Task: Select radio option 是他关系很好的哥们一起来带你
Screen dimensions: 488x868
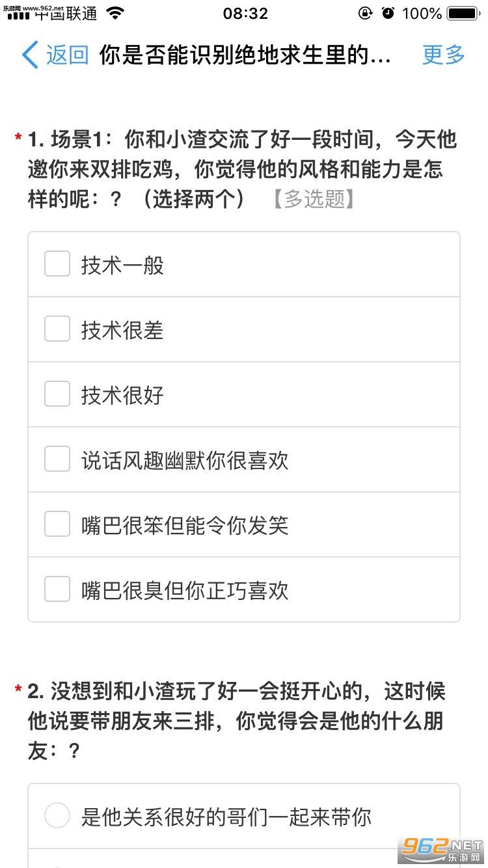Action: (x=57, y=816)
